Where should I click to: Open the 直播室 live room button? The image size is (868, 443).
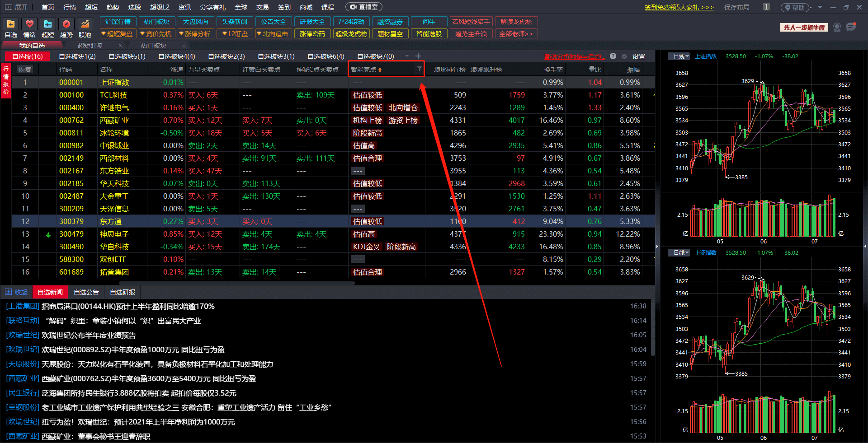[x=364, y=7]
